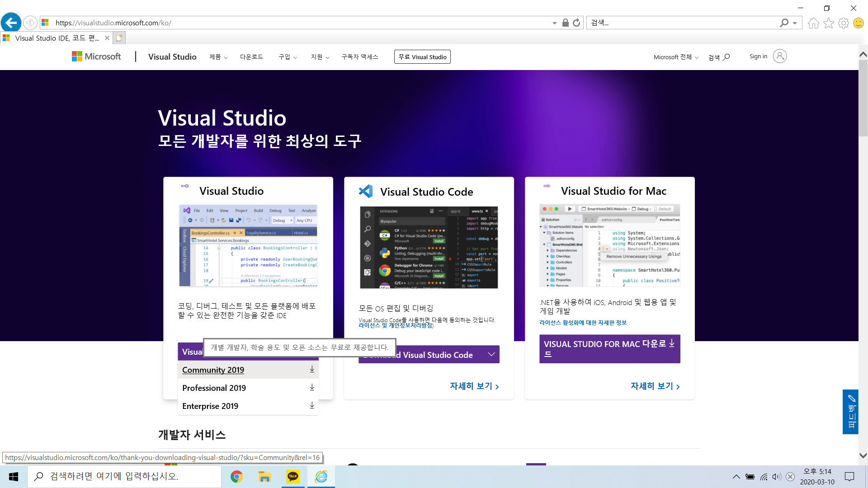Image resolution: width=868 pixels, height=488 pixels.
Task: Click the 무료 Visual Studio button
Action: [x=422, y=57]
